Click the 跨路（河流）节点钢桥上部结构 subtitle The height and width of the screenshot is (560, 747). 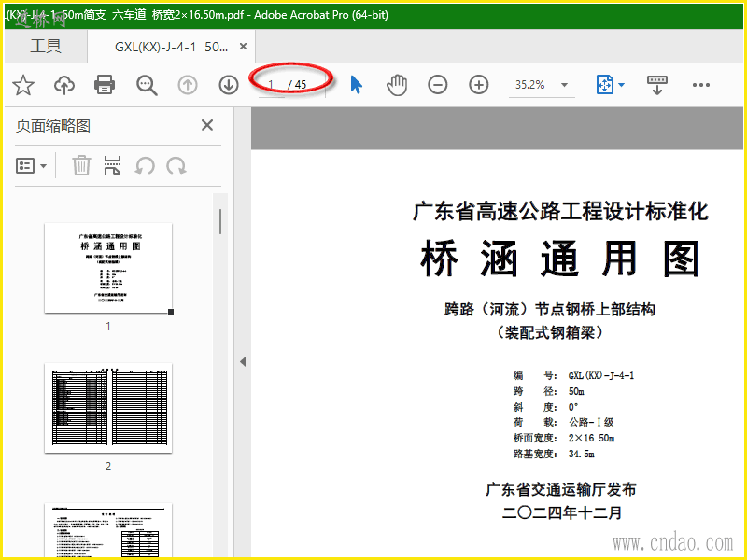(550, 310)
